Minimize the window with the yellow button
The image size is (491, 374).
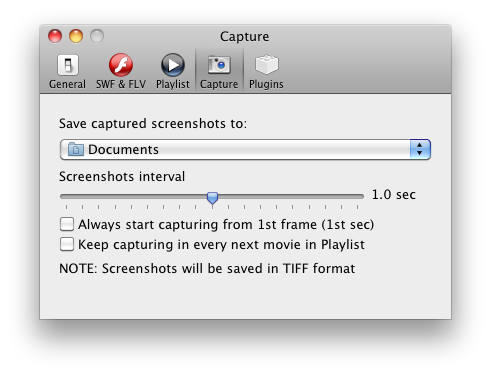coord(76,36)
